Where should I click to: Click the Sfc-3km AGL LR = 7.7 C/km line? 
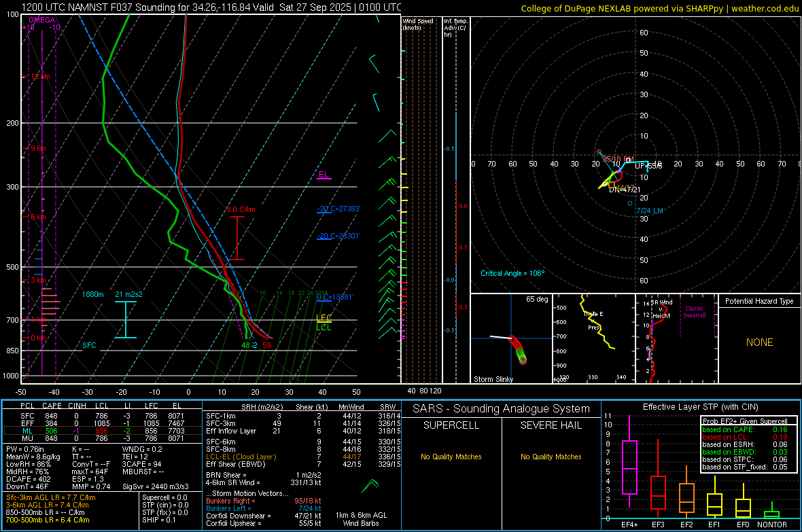click(x=51, y=497)
